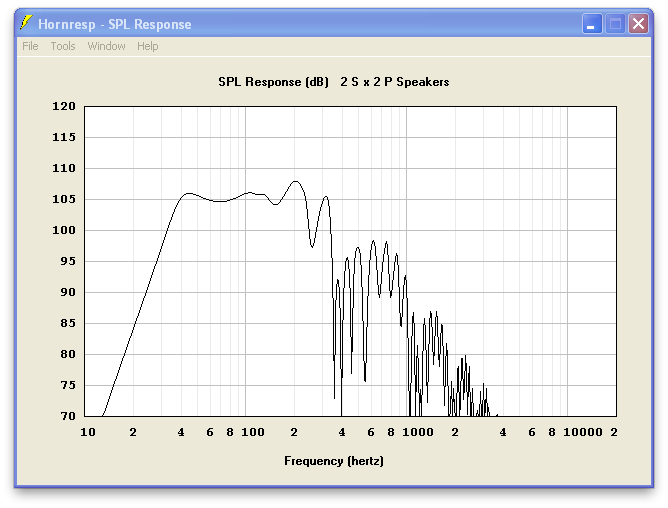
Task: Click the Hornresp window title text
Action: coord(115,24)
